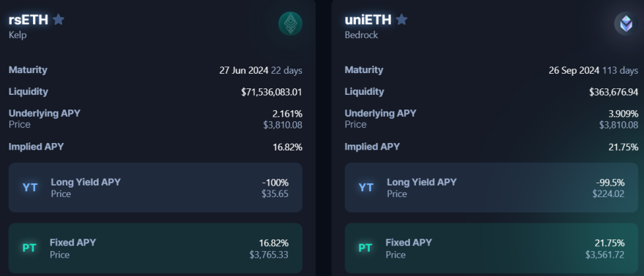The width and height of the screenshot is (644, 276).
Task: Click the Kelp protocol label
Action: point(18,35)
